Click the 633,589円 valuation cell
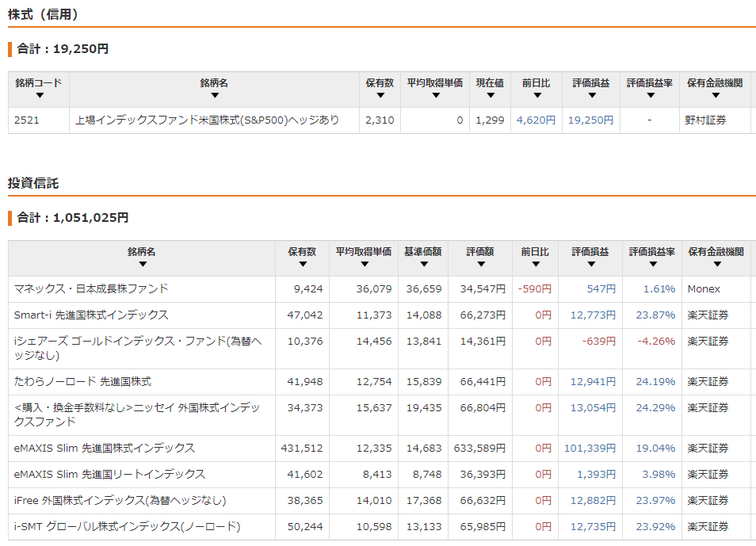Image resolution: width=756 pixels, height=546 pixels. pyautogui.click(x=479, y=448)
